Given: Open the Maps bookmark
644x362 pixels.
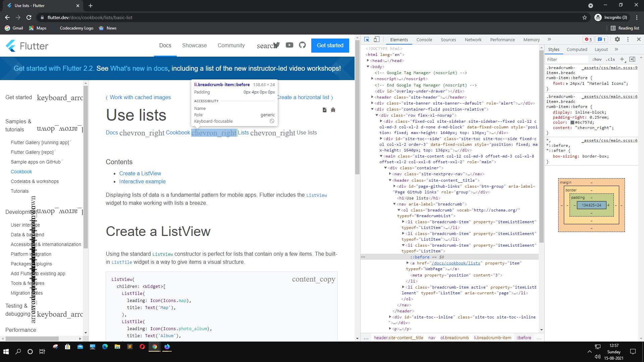Looking at the screenshot, I should coord(38,28).
